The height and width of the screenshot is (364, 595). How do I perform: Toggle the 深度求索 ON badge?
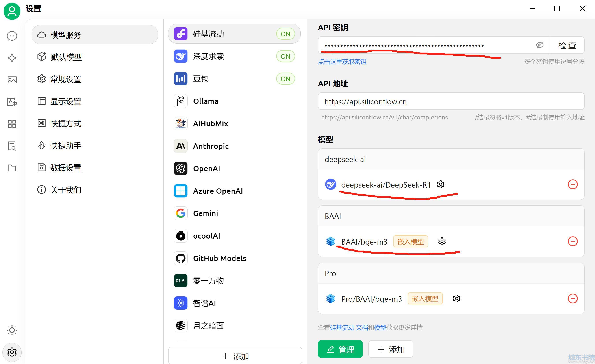[x=285, y=56]
